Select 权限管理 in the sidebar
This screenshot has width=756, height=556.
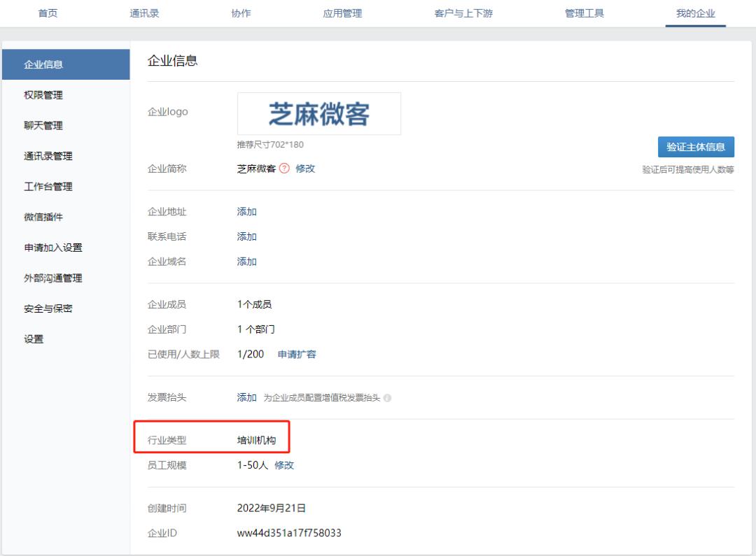pyautogui.click(x=43, y=95)
